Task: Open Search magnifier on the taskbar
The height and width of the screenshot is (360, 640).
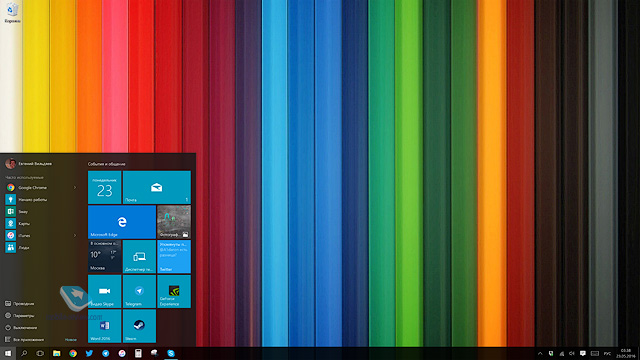Action: (x=24, y=353)
